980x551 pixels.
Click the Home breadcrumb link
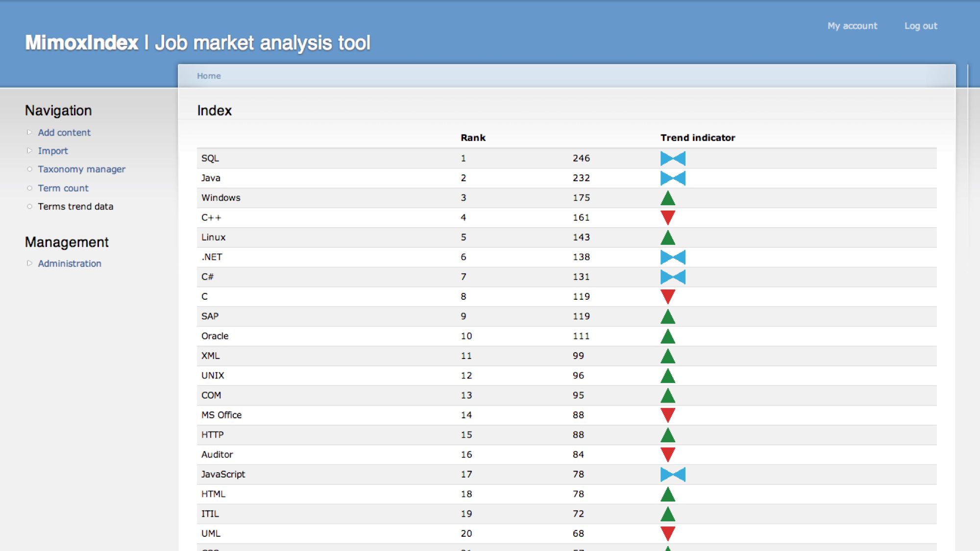click(x=209, y=76)
